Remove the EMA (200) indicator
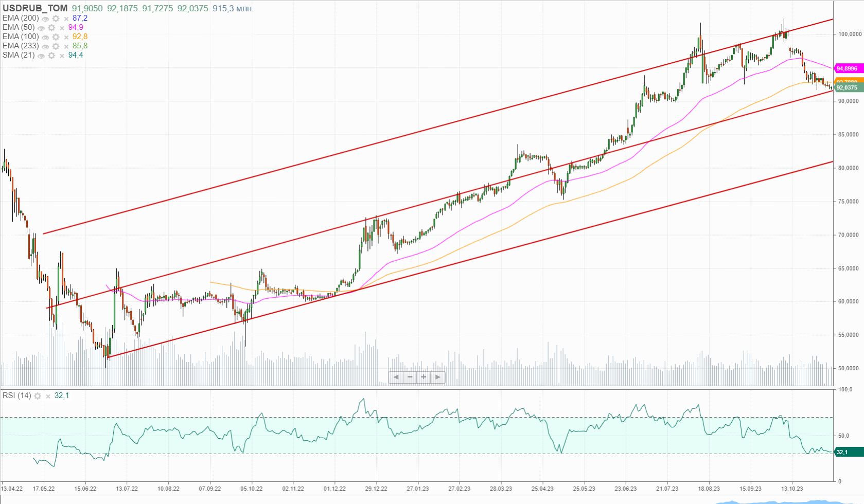Viewport: 864px width, 504px height. (66, 19)
